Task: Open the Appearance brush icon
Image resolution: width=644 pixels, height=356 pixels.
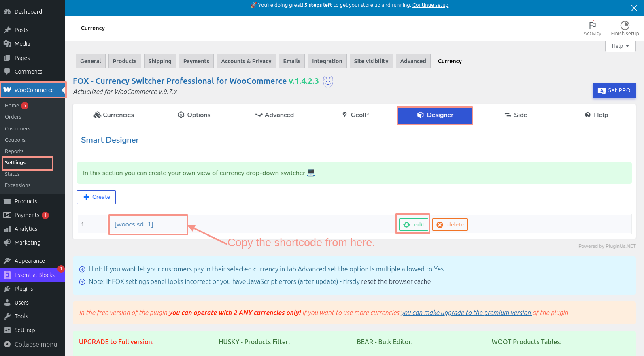Action: tap(7, 261)
